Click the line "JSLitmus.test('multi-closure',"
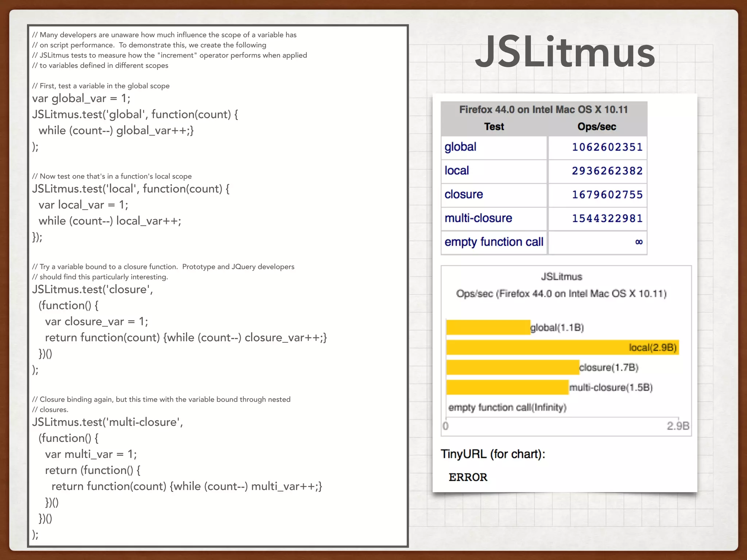747x560 pixels. pos(108,422)
